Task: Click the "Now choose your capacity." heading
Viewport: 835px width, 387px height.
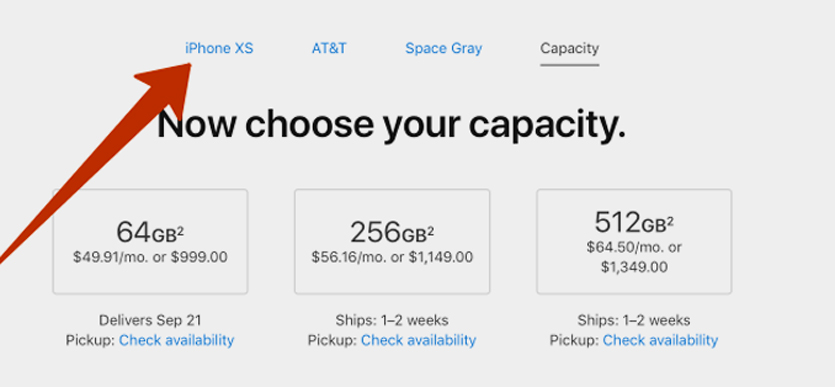Action: tap(391, 124)
